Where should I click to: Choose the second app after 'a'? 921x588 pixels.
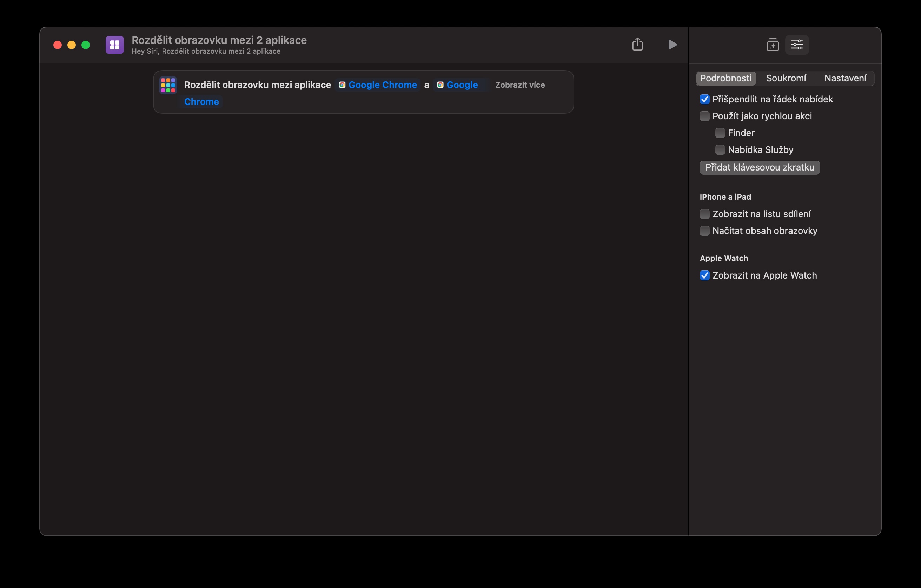coord(462,85)
